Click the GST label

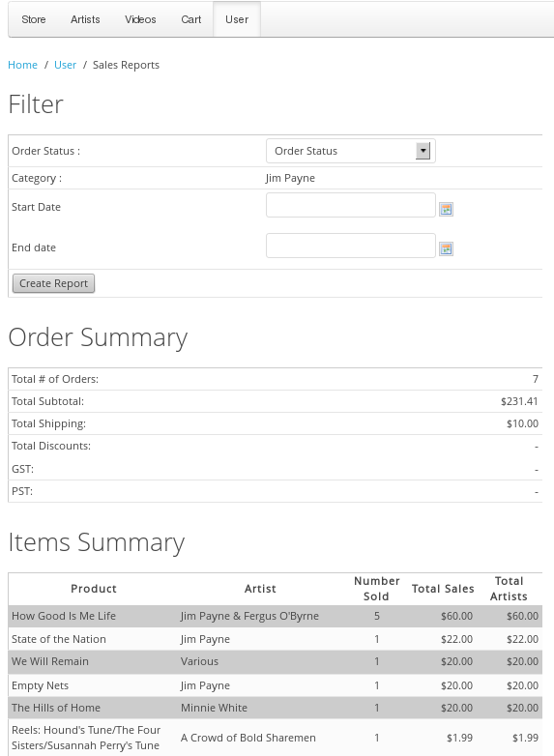coord(22,469)
